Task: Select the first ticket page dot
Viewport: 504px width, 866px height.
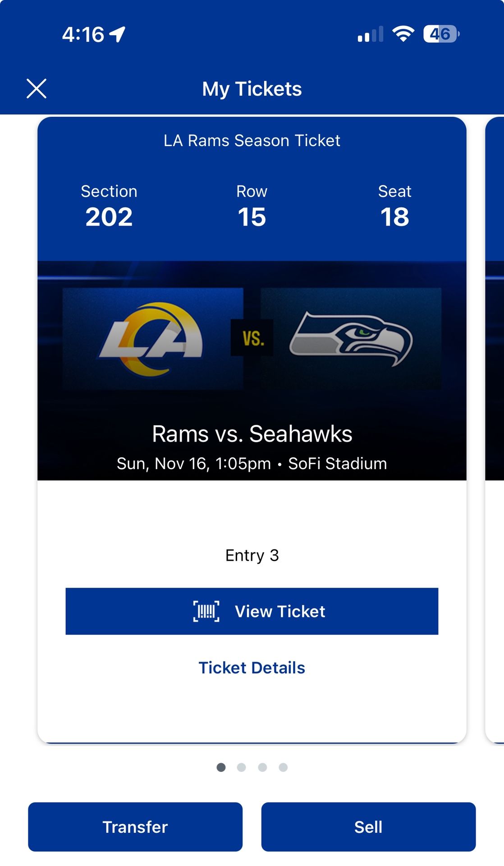Action: (221, 767)
